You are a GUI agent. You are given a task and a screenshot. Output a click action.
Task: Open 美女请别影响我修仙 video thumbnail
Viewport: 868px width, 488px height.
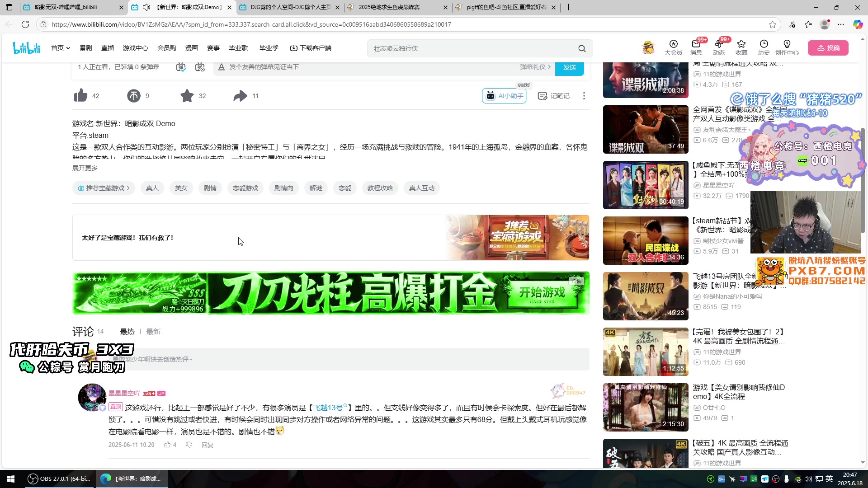pyautogui.click(x=646, y=407)
